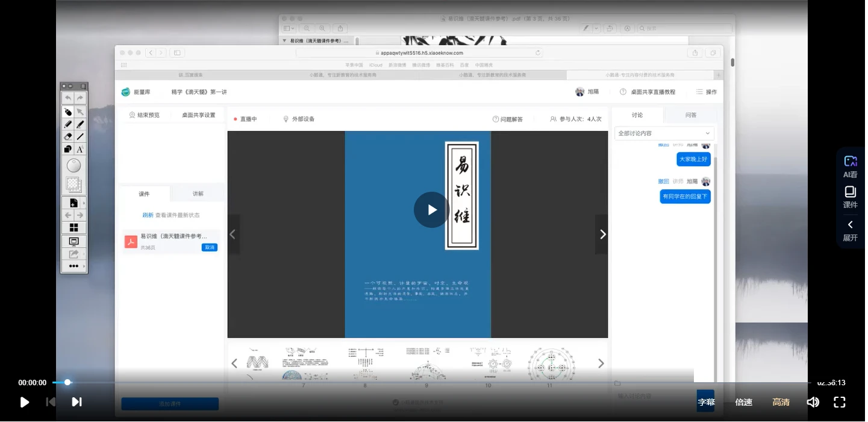Screen dimensions: 868x422
Task: Click the next page arrow in the palette
Action: pyautogui.click(x=80, y=215)
